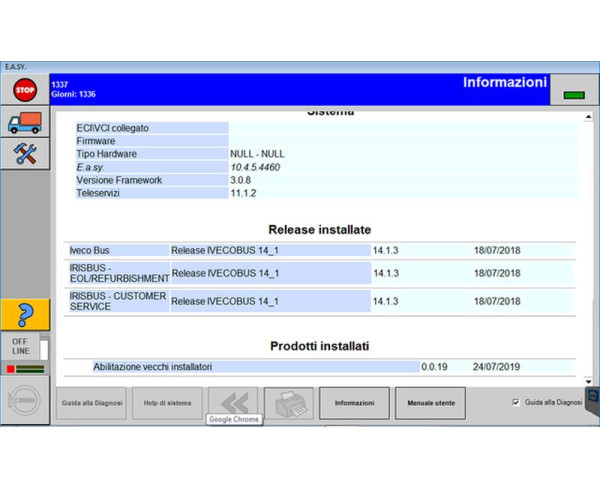
Task: Select the Iveco Bus release row
Action: tap(320, 250)
